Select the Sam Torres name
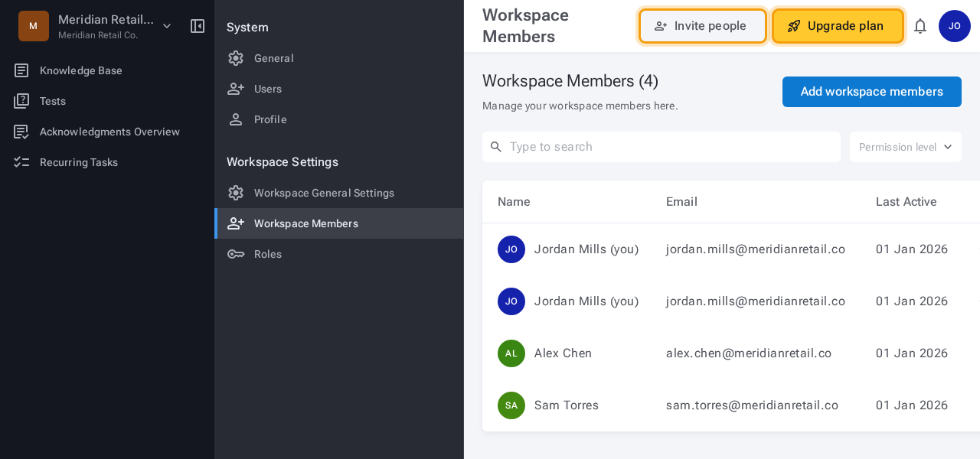Viewport: 980px width, 459px height. [567, 405]
